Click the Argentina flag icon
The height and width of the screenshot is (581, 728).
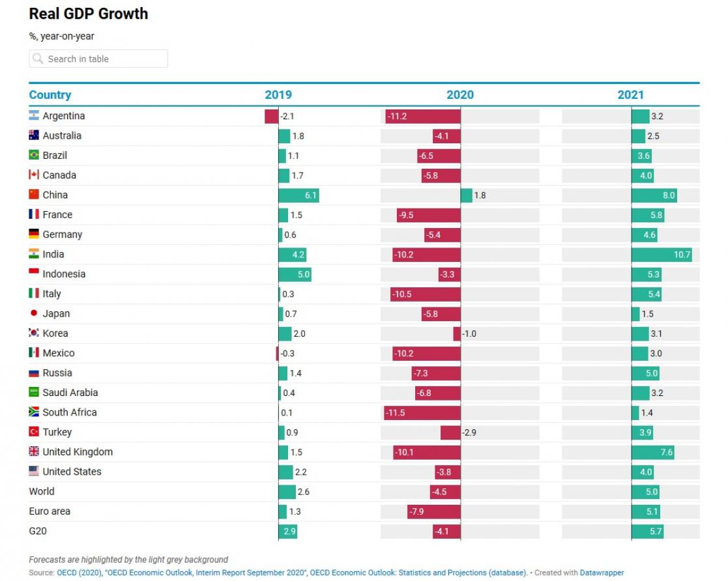tap(34, 116)
